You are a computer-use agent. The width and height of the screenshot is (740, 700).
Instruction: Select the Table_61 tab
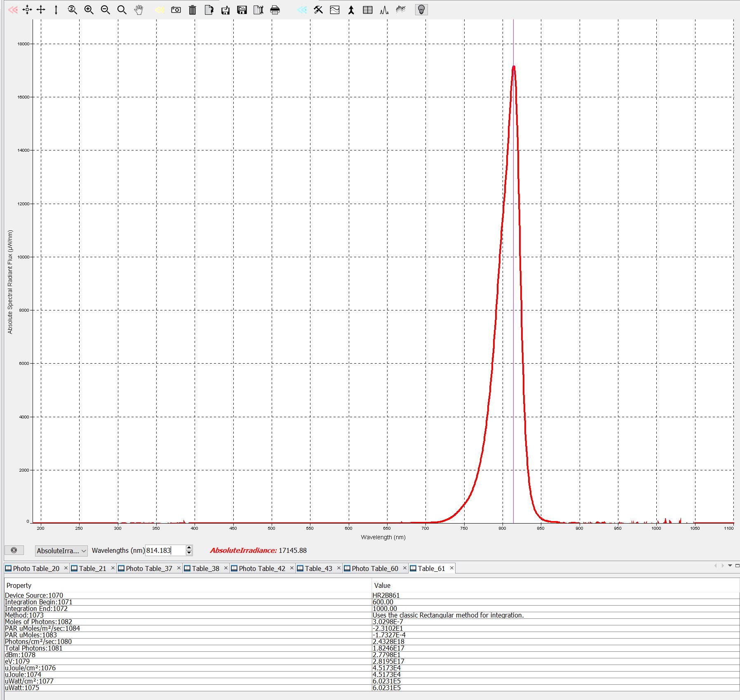point(431,568)
